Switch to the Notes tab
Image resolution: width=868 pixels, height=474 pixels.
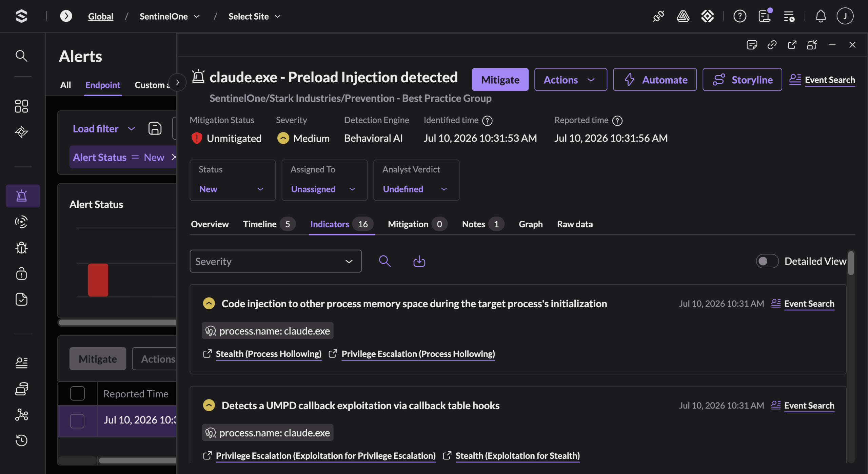pyautogui.click(x=483, y=224)
